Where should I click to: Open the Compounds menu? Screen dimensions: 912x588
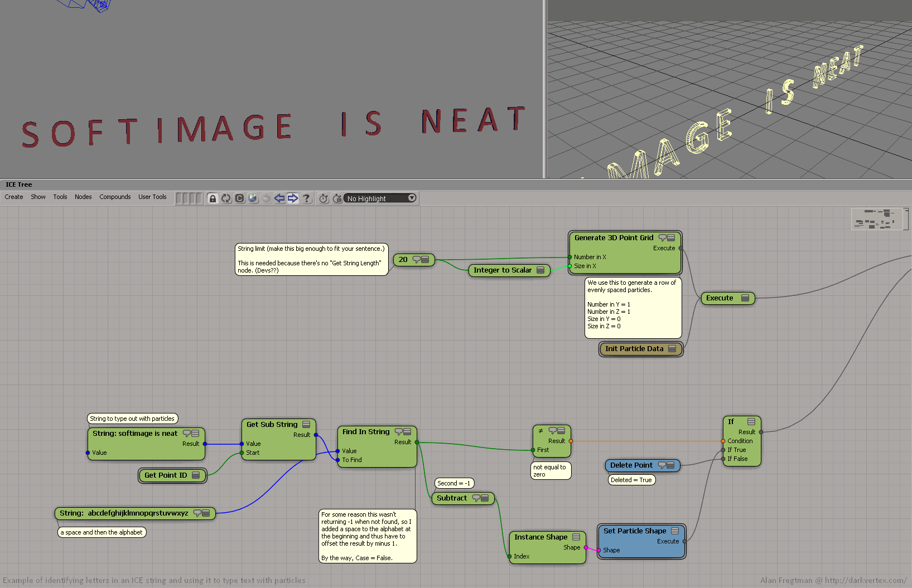pyautogui.click(x=115, y=197)
